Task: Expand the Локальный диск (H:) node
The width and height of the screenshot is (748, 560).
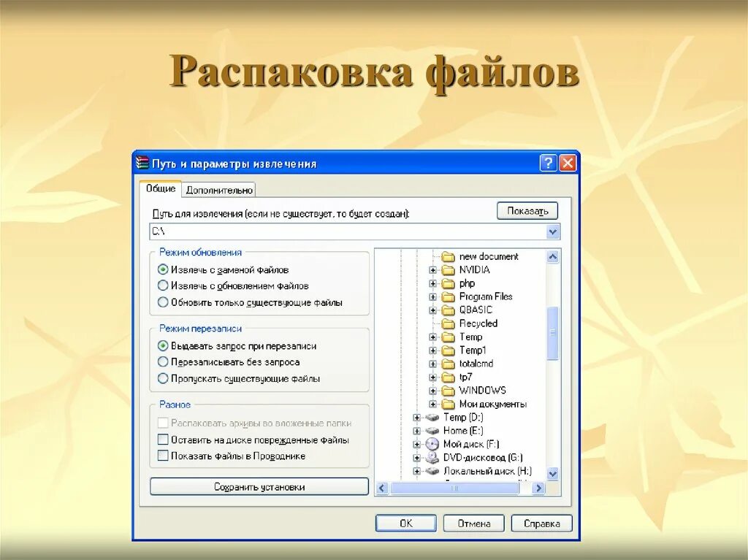Action: [417, 471]
